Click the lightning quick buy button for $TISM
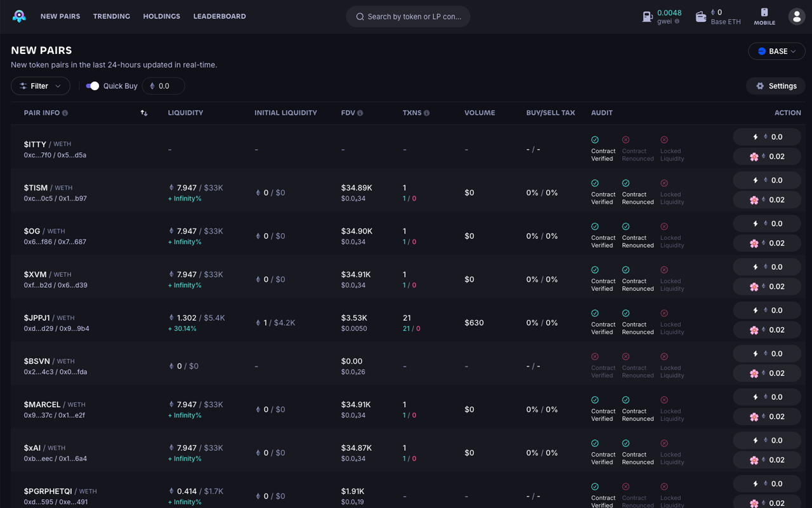This screenshot has height=508, width=812. click(767, 180)
